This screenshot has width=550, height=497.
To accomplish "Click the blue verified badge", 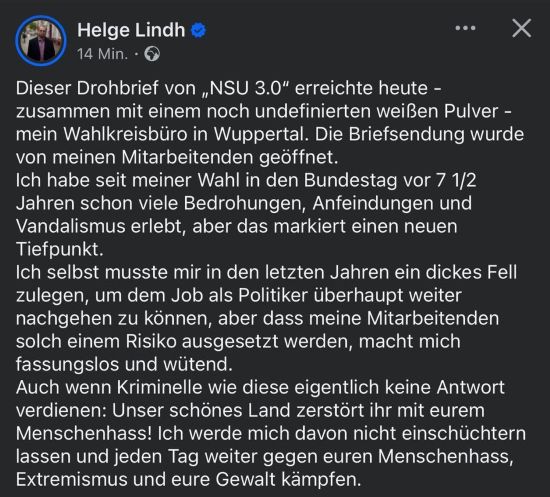I will pos(199,30).
